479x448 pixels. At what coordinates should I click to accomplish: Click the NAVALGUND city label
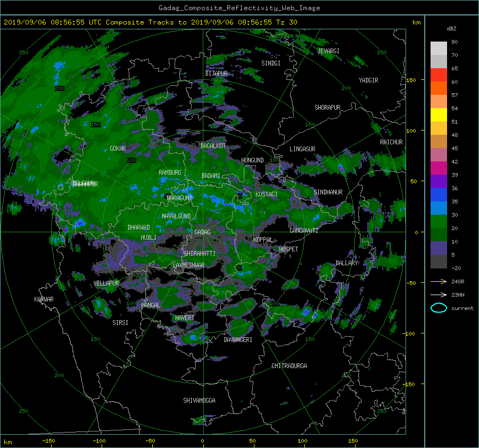point(176,216)
